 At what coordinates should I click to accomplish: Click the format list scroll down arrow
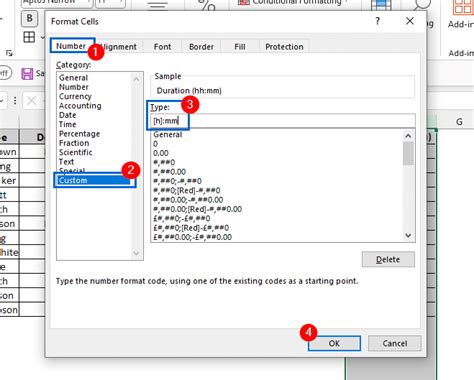(x=408, y=235)
